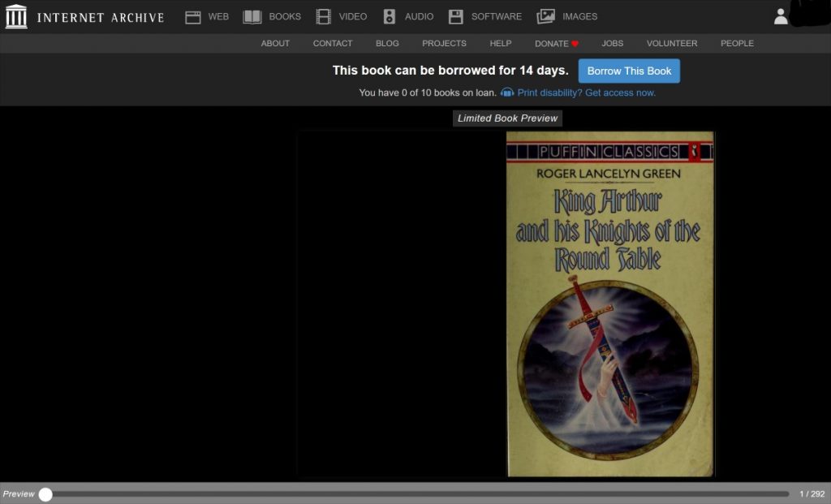Click the King Arthur book cover
Viewport: 831px width, 504px height.
[x=609, y=304]
